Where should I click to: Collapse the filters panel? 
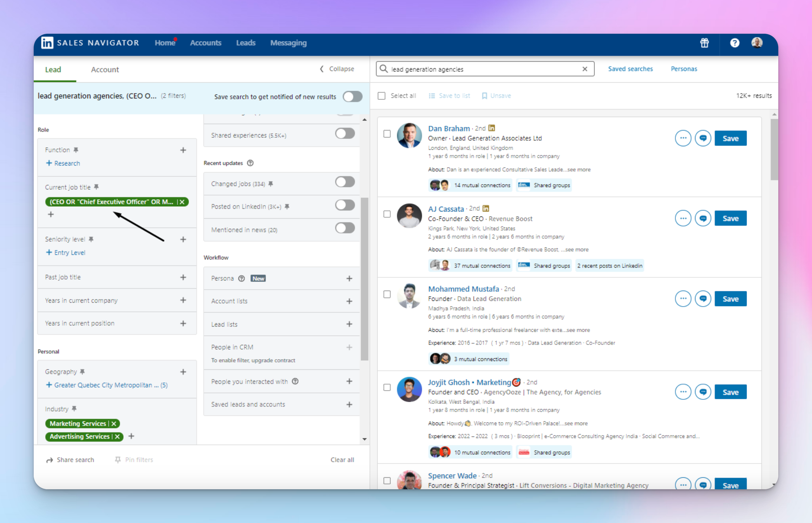tap(337, 69)
